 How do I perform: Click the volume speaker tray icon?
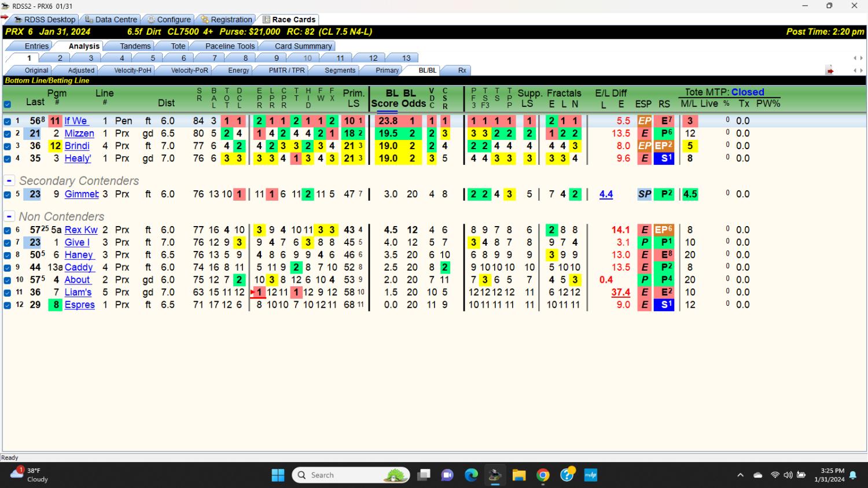coord(788,475)
